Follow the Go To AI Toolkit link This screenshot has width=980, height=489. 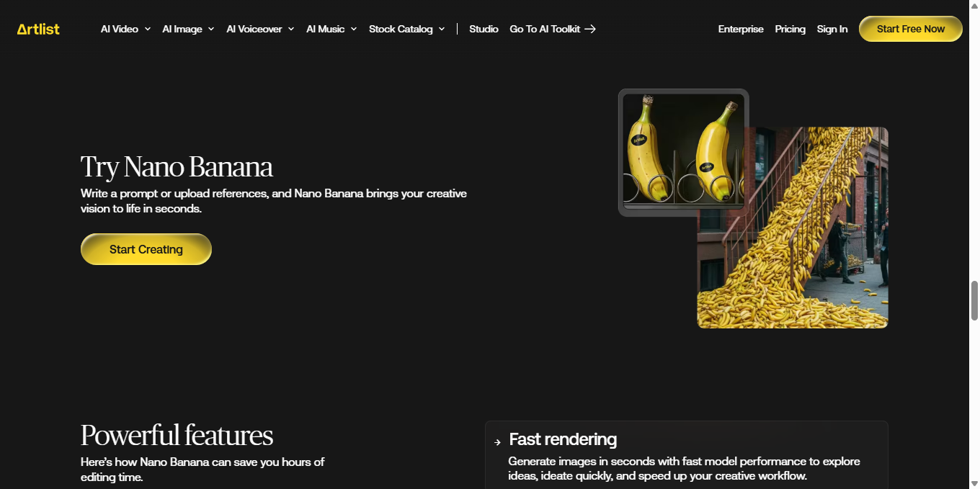tap(545, 29)
